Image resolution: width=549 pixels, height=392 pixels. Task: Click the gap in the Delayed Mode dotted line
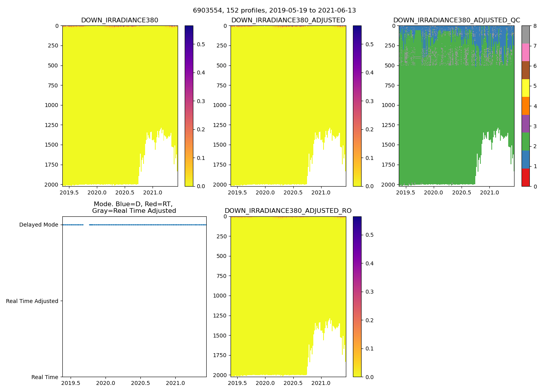[x=86, y=225]
